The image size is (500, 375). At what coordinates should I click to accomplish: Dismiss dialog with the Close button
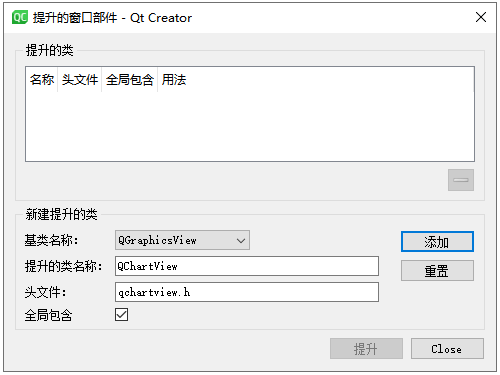pyautogui.click(x=447, y=349)
